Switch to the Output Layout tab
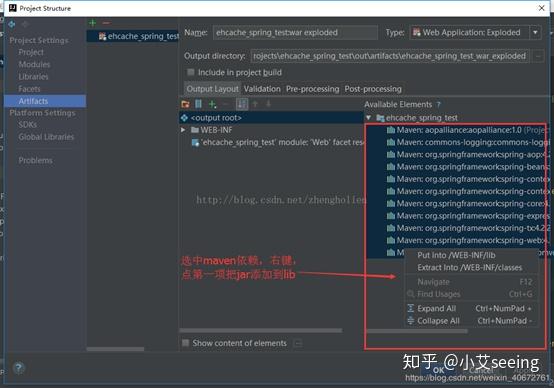The height and width of the screenshot is (388, 554). [x=212, y=89]
